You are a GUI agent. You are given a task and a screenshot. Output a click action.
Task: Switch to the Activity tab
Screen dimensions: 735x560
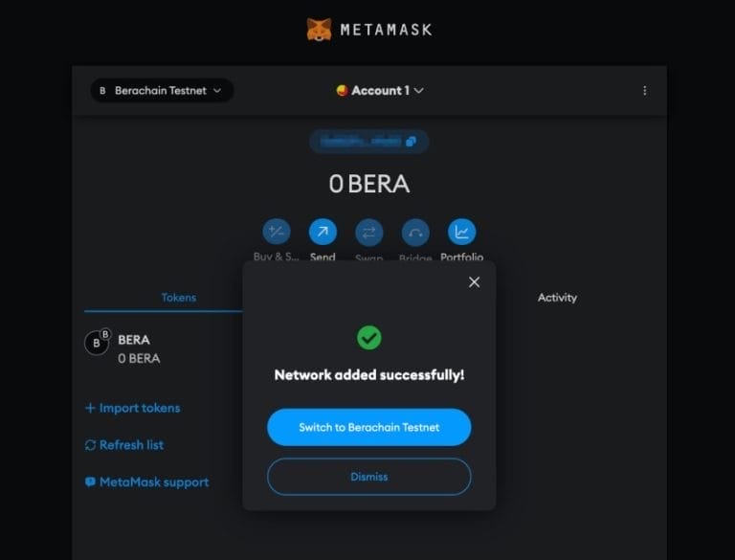tap(557, 298)
